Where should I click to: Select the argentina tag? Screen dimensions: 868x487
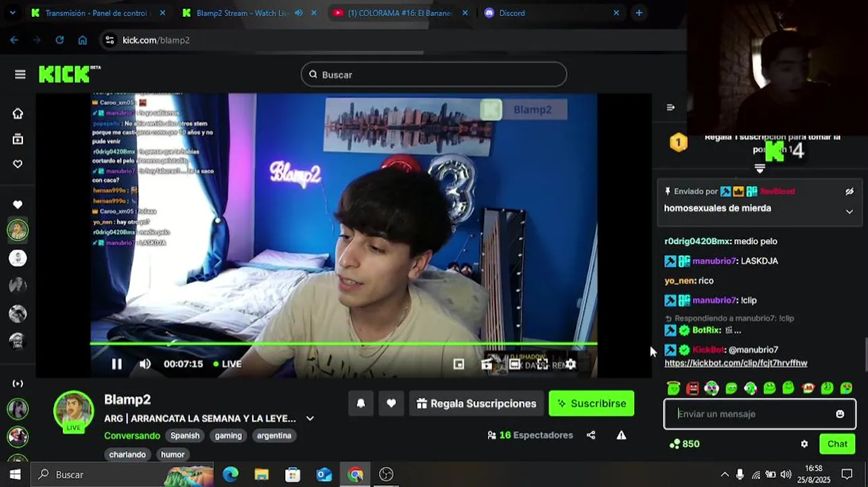274,436
